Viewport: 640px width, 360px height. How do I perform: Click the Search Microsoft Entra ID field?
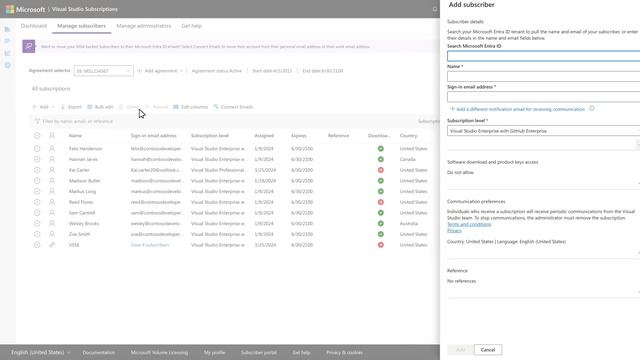pyautogui.click(x=543, y=56)
